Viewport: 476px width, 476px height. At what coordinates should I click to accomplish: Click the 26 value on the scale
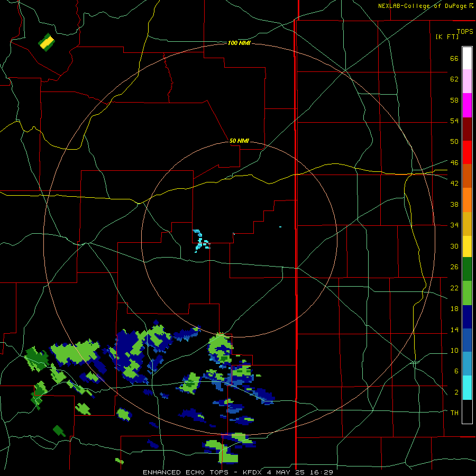click(454, 267)
